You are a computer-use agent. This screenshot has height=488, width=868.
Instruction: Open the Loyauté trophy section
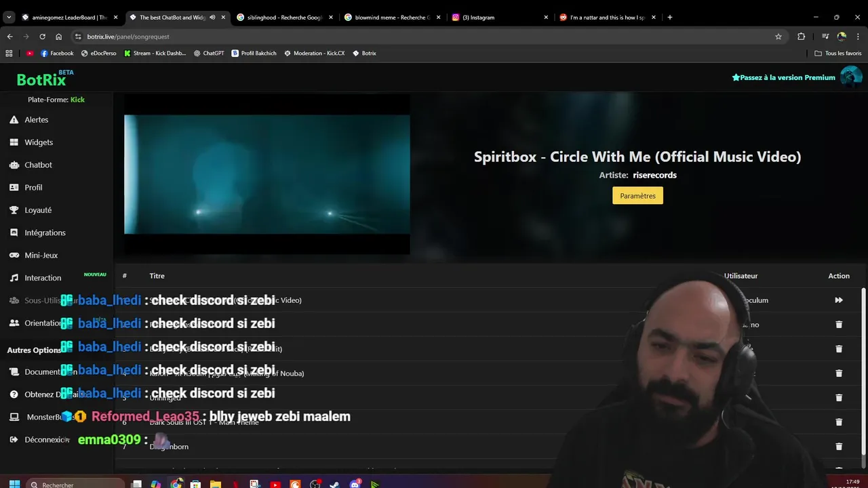pos(38,210)
